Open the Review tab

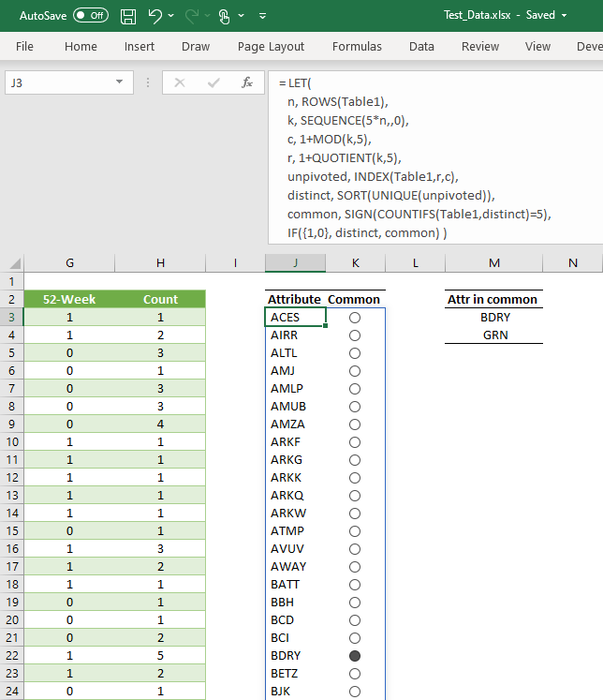[480, 47]
